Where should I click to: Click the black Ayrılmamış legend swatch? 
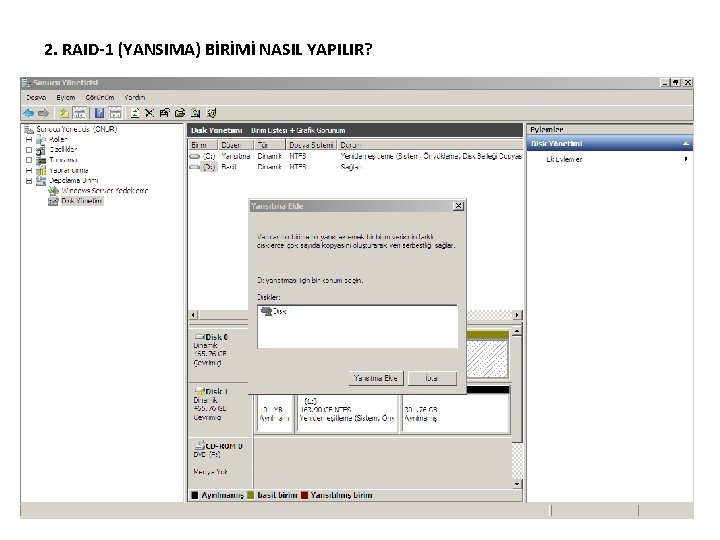(195, 495)
